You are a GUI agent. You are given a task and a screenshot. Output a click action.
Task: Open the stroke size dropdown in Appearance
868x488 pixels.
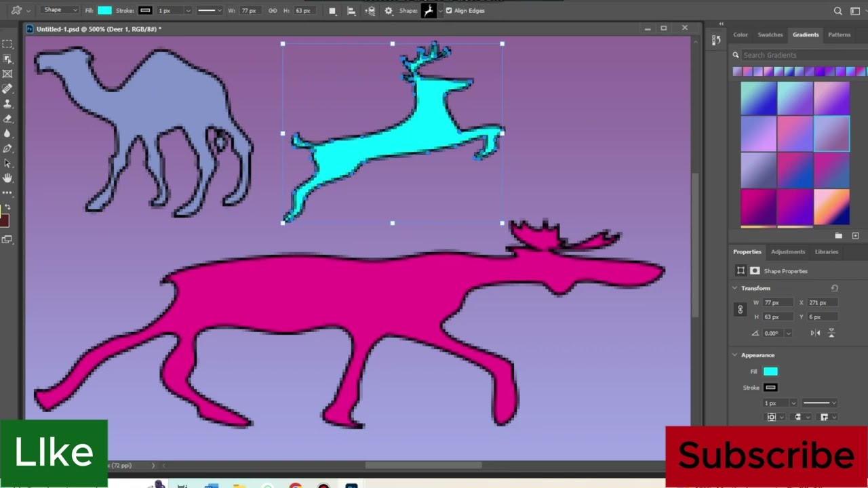[x=793, y=403]
